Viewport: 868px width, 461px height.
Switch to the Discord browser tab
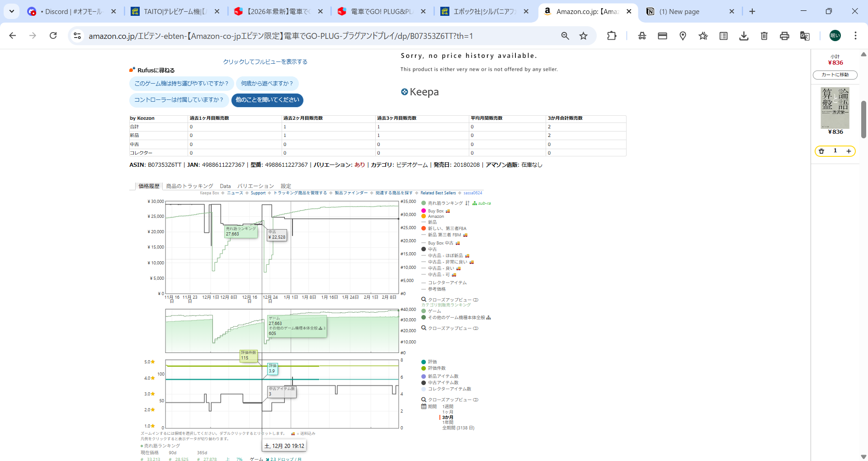click(x=71, y=11)
